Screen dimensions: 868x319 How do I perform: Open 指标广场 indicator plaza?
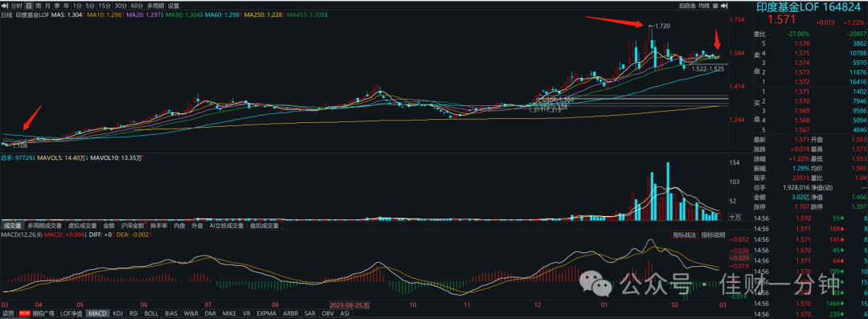click(43, 313)
